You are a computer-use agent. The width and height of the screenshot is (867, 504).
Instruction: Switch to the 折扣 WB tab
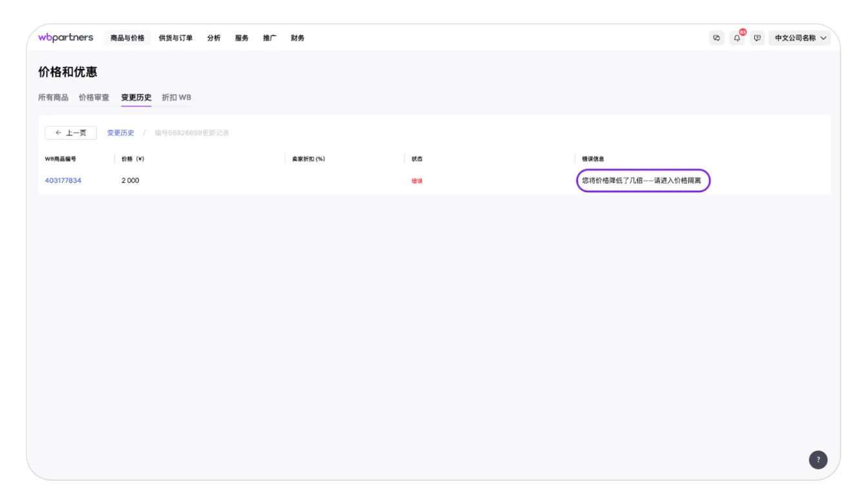[176, 97]
